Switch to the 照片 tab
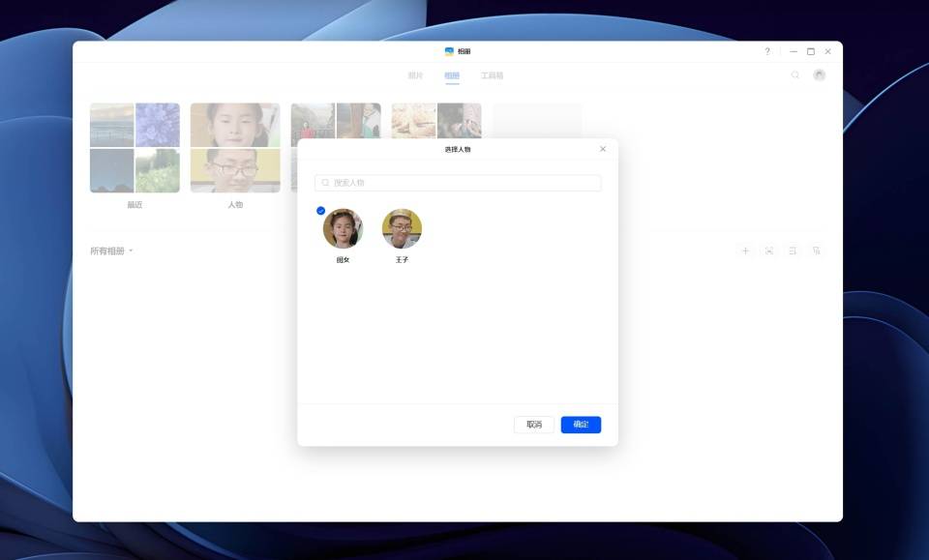The width and height of the screenshot is (929, 560). pyautogui.click(x=415, y=75)
